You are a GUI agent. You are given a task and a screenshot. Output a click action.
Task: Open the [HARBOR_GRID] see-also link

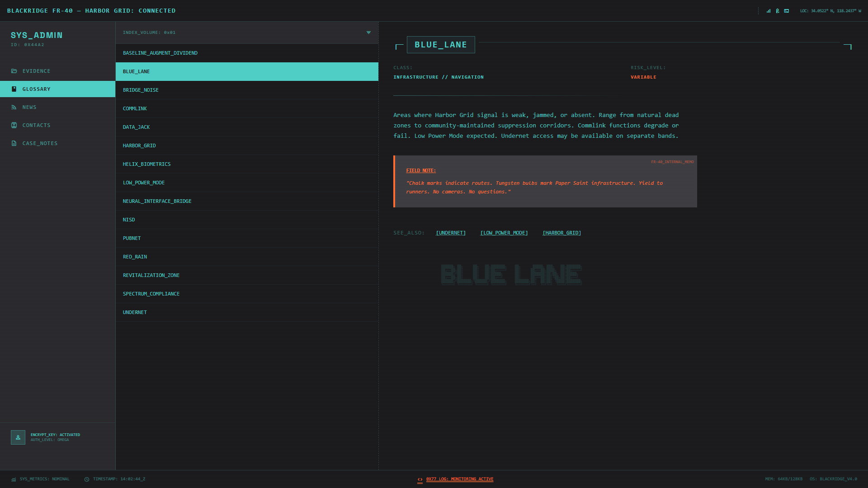(x=561, y=233)
